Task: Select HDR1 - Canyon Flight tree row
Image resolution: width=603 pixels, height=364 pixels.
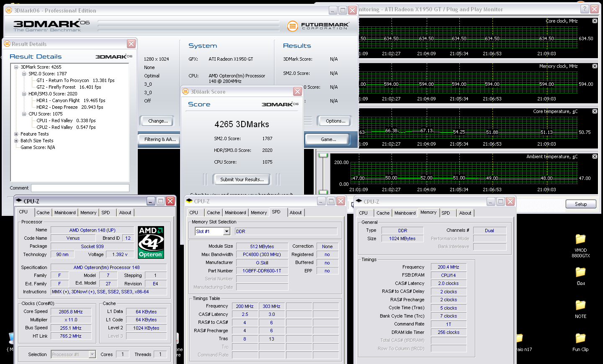Action: coord(71,100)
